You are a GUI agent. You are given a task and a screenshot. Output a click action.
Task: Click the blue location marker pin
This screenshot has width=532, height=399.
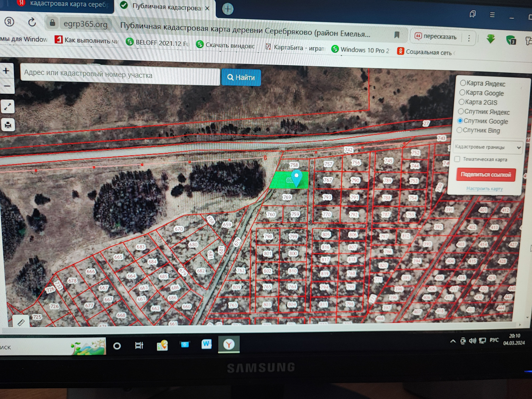(x=296, y=178)
